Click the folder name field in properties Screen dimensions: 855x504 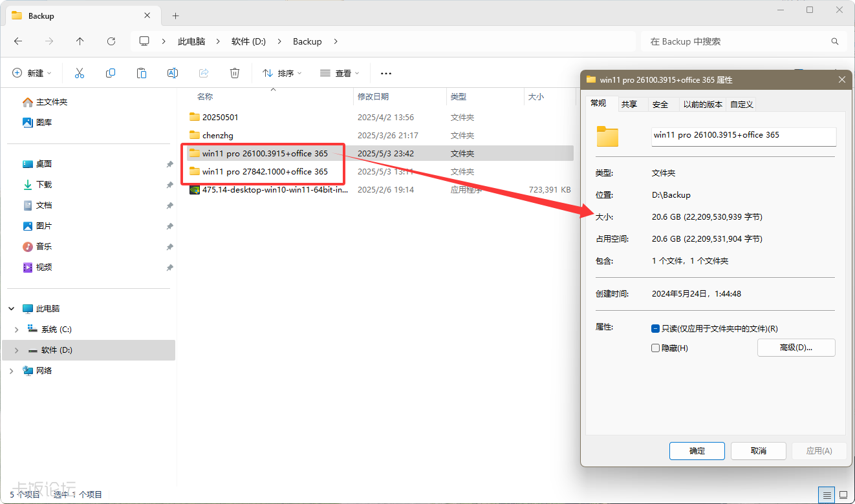pos(744,136)
